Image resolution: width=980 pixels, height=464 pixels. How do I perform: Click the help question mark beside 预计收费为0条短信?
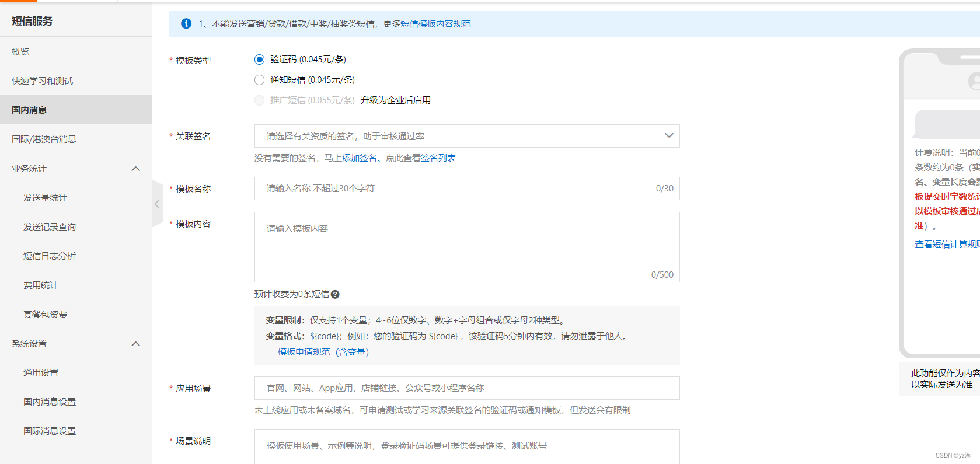click(335, 295)
